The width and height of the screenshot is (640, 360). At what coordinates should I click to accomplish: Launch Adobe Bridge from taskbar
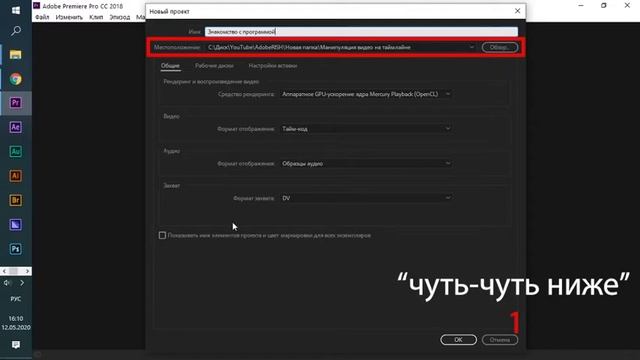coord(16,200)
